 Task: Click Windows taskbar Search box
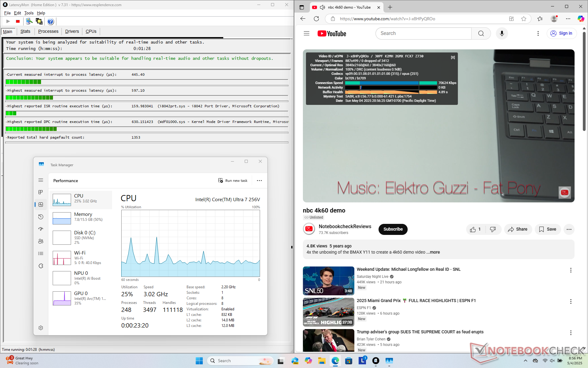(240, 361)
